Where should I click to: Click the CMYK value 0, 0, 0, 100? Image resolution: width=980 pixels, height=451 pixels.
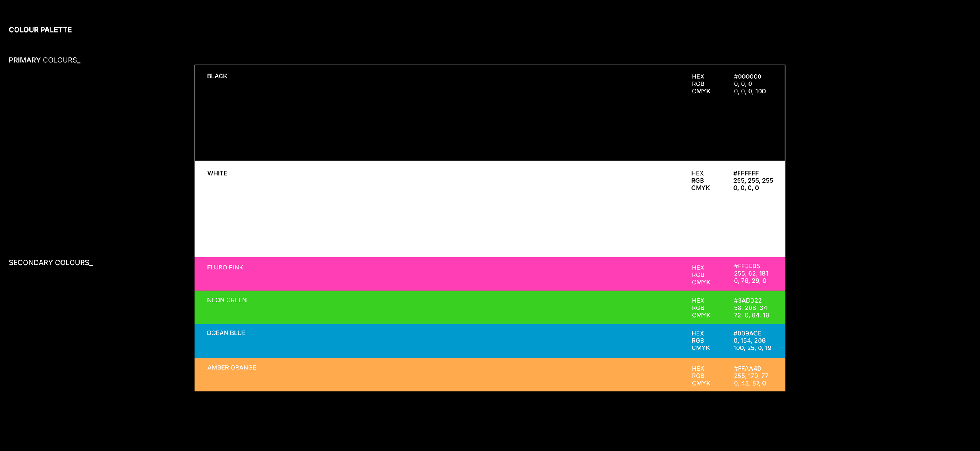[750, 91]
